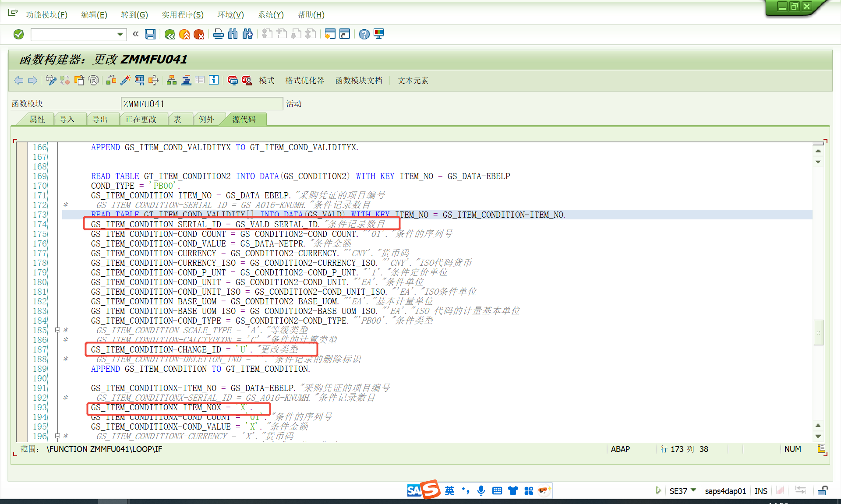Switch to the 导入 tab
This screenshot has height=504, width=841.
pos(67,120)
